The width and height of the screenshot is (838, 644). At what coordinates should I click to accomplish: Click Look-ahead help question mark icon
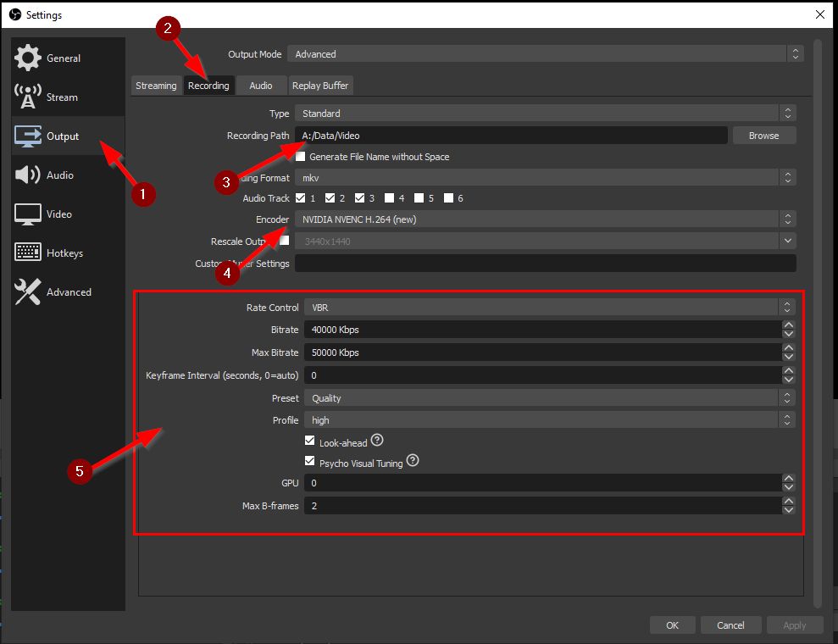pos(377,441)
